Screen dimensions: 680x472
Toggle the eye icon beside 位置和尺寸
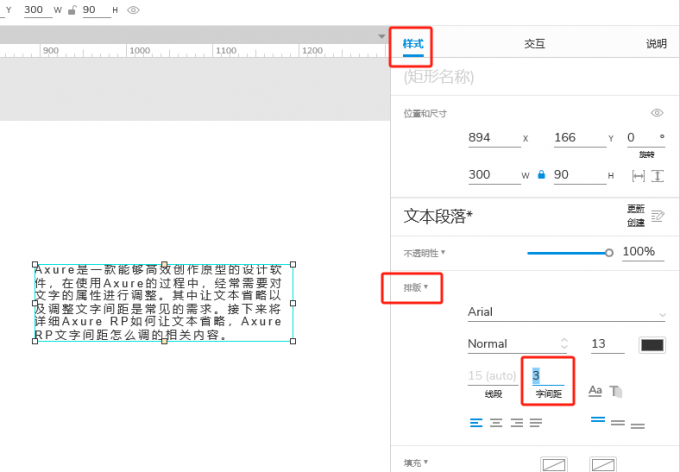(657, 113)
